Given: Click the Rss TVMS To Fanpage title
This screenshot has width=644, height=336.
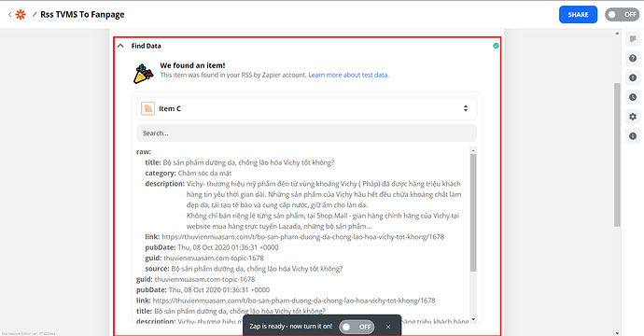Looking at the screenshot, I should click(x=82, y=14).
